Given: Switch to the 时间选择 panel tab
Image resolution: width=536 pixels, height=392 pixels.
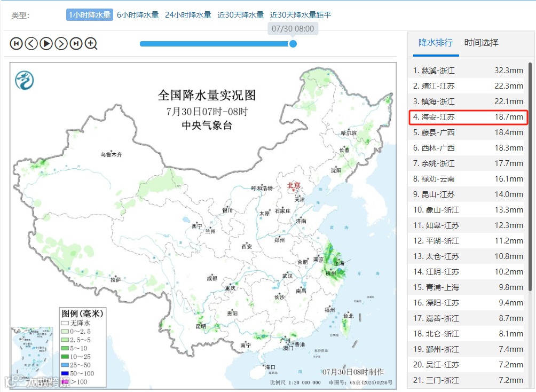Looking at the screenshot, I should coord(482,43).
